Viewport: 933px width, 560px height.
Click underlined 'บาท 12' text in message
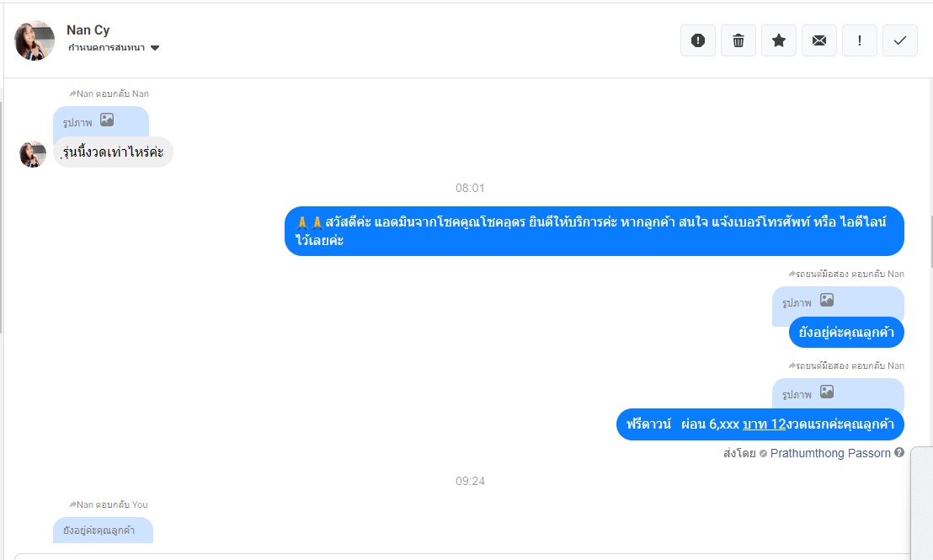pyautogui.click(x=765, y=424)
